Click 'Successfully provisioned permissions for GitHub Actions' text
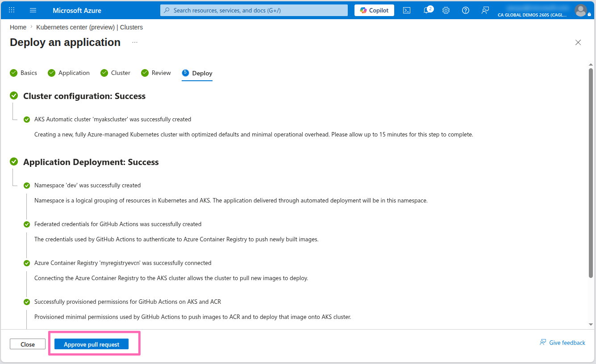 click(x=128, y=302)
